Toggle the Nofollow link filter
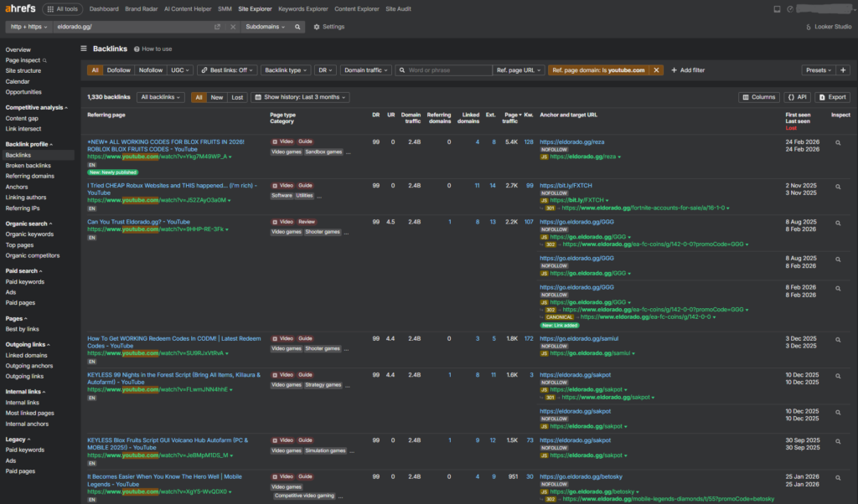This screenshot has width=858, height=504. tap(151, 70)
